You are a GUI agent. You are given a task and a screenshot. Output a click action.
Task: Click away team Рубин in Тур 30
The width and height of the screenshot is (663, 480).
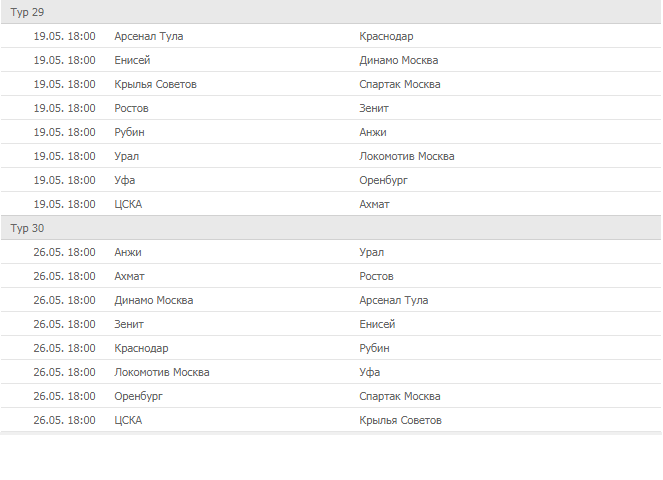[x=375, y=348]
